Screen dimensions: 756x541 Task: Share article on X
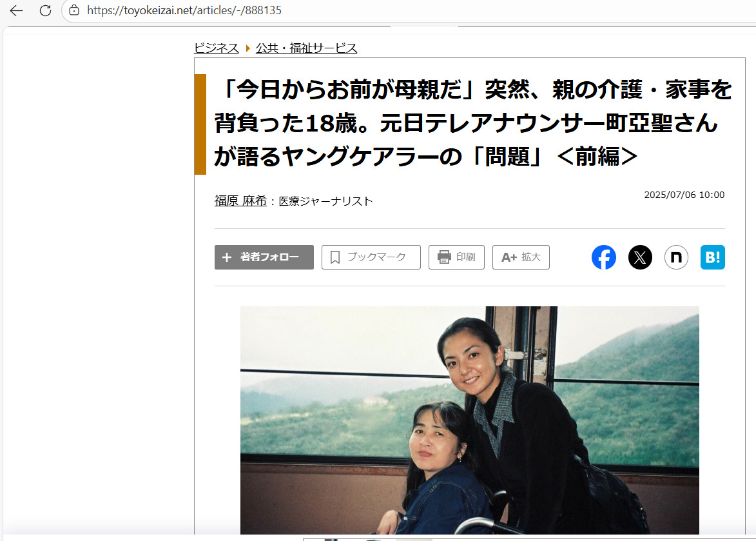point(640,257)
